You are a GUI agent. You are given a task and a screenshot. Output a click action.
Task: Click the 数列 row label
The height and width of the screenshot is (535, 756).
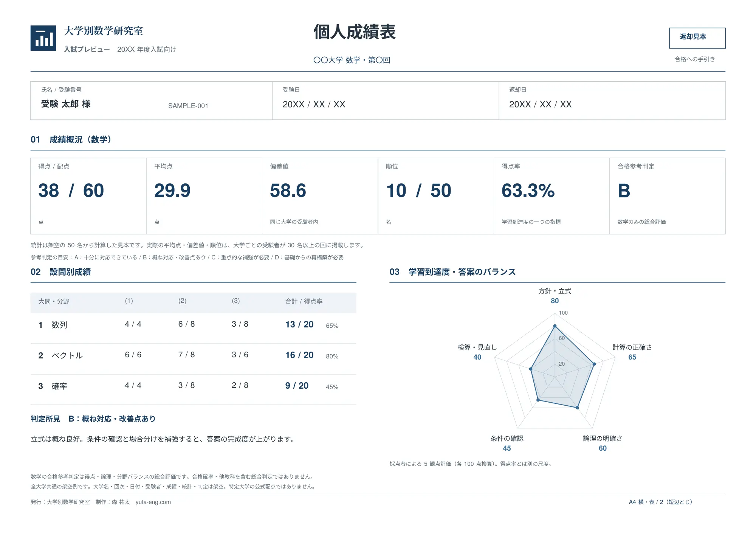59,325
